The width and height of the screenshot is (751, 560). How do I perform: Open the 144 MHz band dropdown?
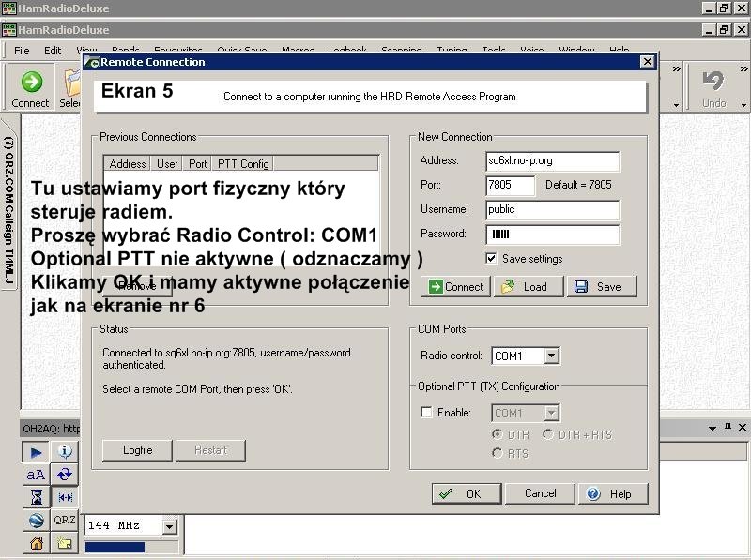pyautogui.click(x=169, y=526)
